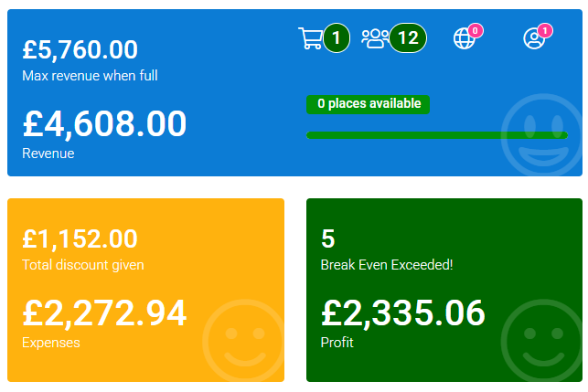Image resolution: width=588 pixels, height=392 pixels.
Task: Click the "Break Even Exceeded!" text
Action: click(387, 265)
